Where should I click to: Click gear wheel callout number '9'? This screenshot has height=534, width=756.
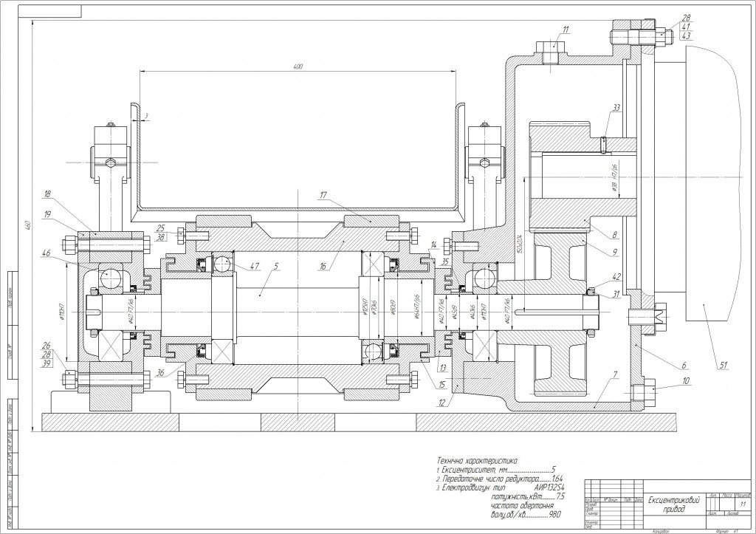[x=615, y=251]
